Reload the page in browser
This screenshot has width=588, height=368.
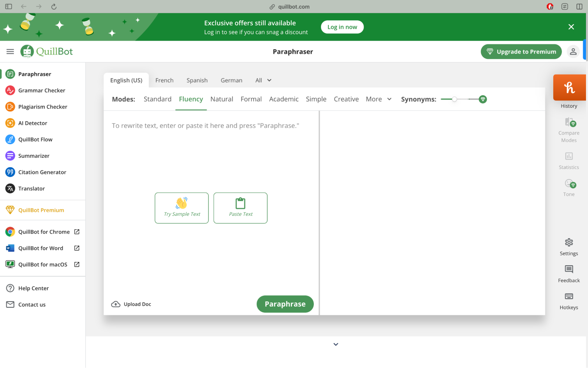[54, 6]
